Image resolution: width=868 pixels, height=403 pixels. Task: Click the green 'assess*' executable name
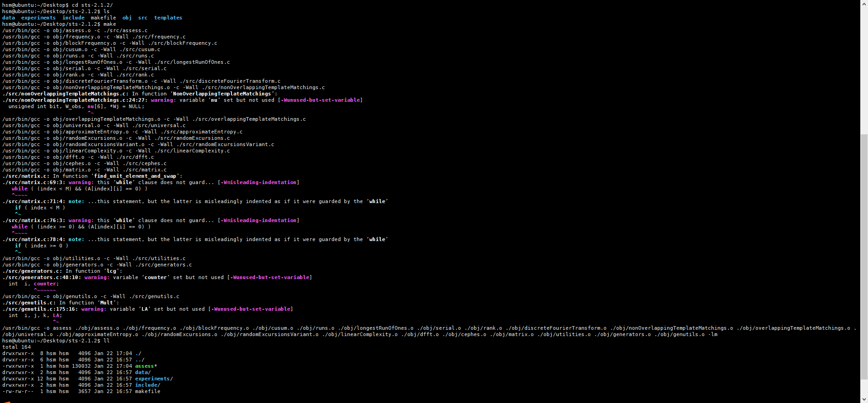(146, 366)
